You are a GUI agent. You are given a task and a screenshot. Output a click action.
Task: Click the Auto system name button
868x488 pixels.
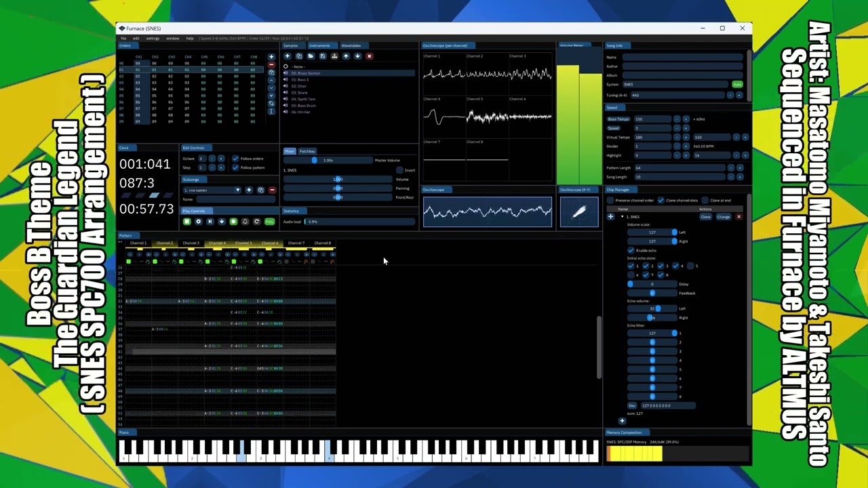[x=737, y=84]
